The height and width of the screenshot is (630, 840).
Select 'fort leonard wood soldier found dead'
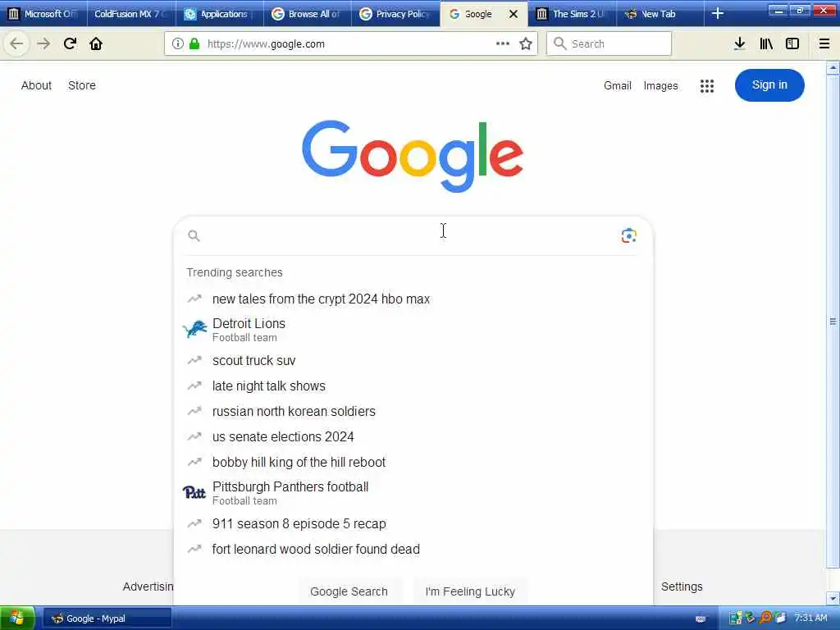(x=413, y=549)
